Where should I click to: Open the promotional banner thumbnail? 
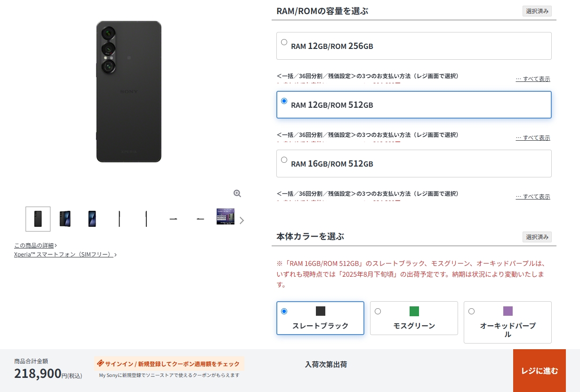(226, 216)
